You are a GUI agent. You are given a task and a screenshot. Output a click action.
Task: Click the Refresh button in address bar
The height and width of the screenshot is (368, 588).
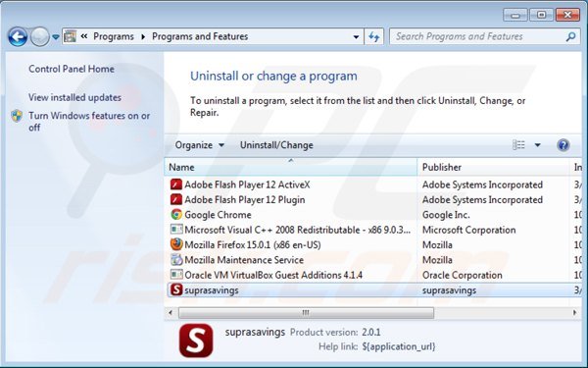pyautogui.click(x=374, y=36)
